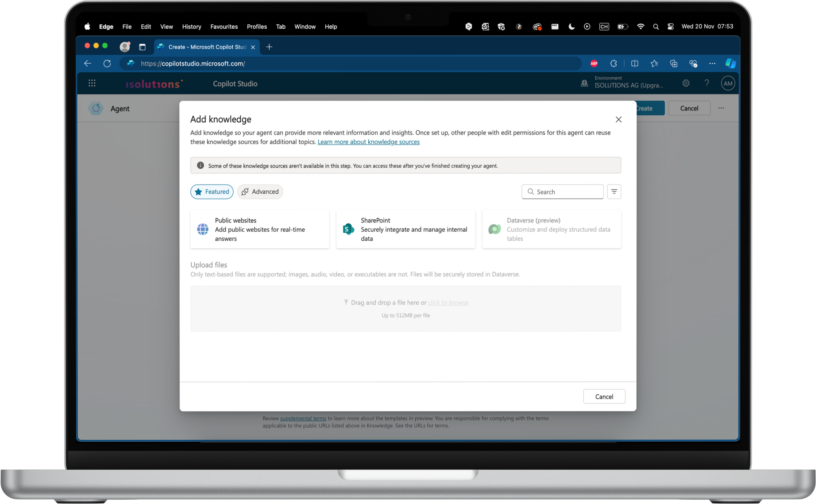Open the Favourites menu in menu bar

224,27
